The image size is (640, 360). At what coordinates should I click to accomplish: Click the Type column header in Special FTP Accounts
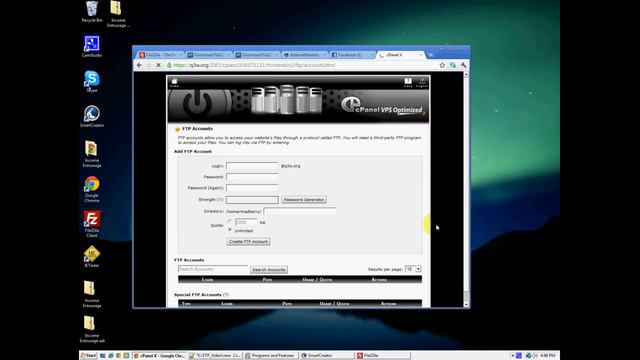point(186,303)
